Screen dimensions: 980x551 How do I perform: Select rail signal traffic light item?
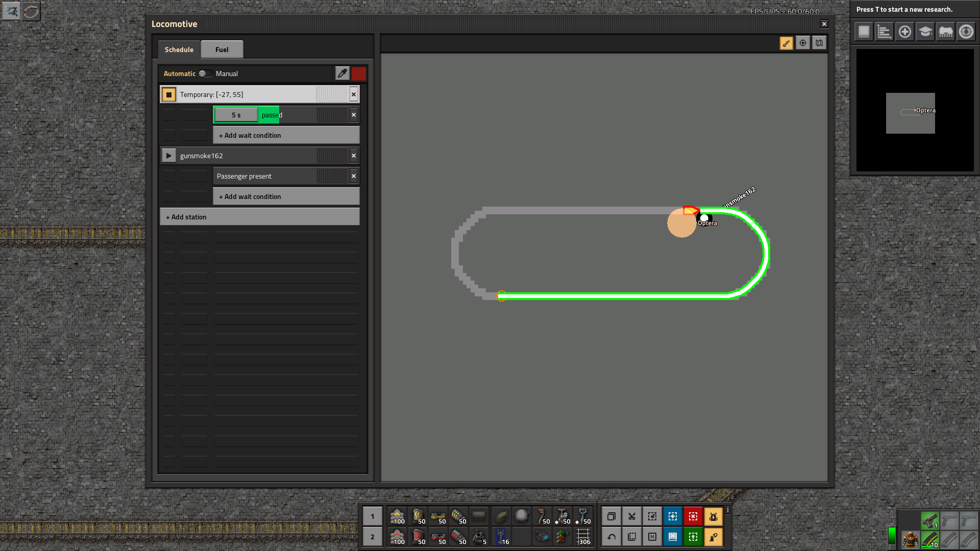pyautogui.click(x=562, y=537)
